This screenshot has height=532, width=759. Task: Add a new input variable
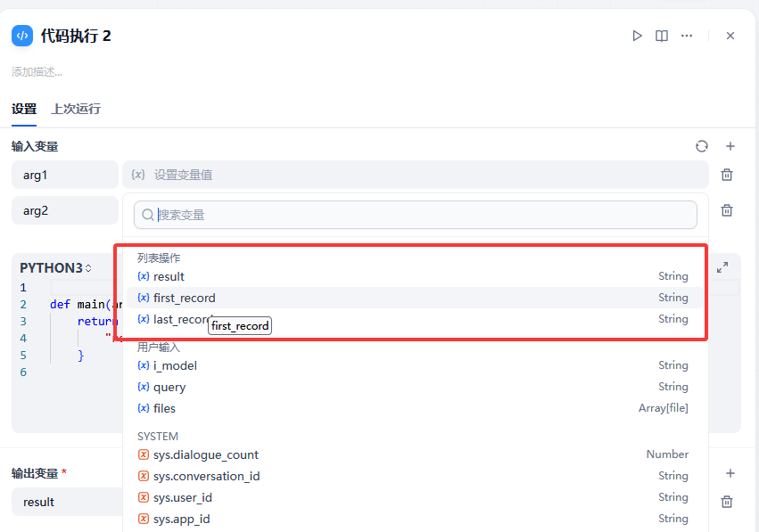click(730, 146)
